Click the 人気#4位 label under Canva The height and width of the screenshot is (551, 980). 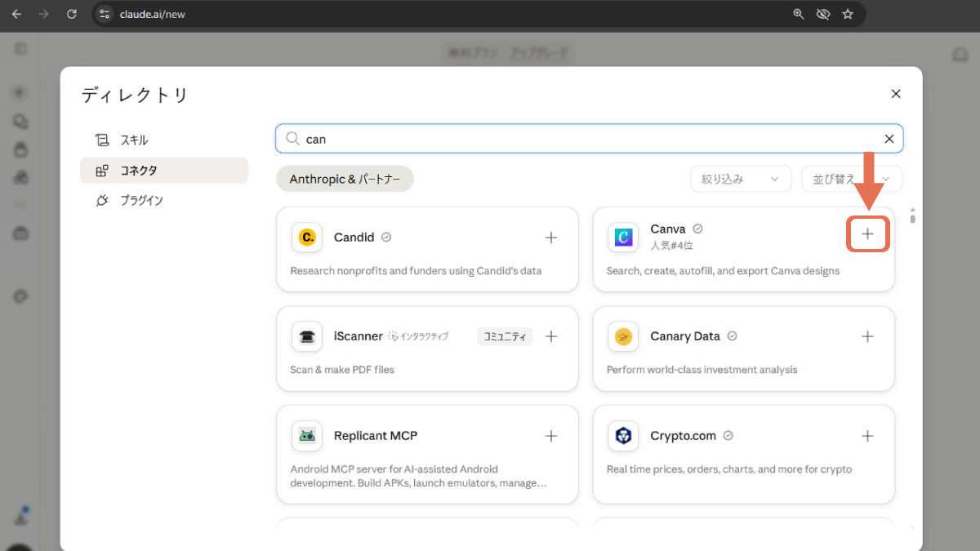pos(671,245)
